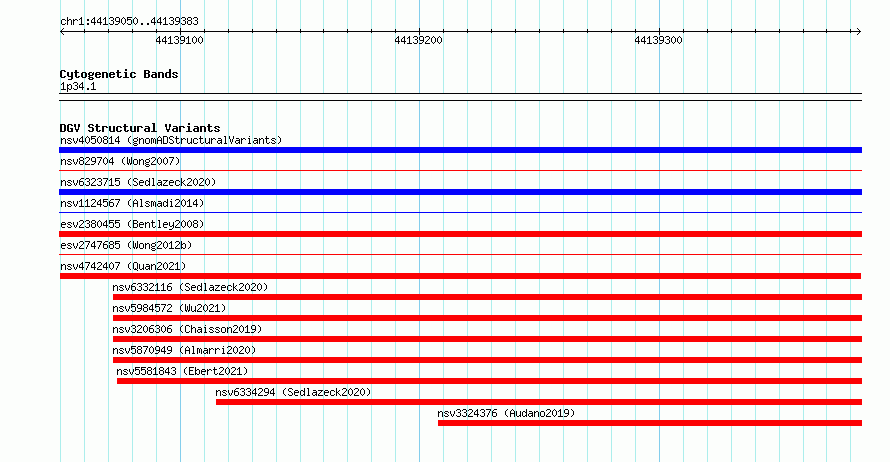
Task: Select the blue bar below nsv6323715
Action: click(x=460, y=192)
